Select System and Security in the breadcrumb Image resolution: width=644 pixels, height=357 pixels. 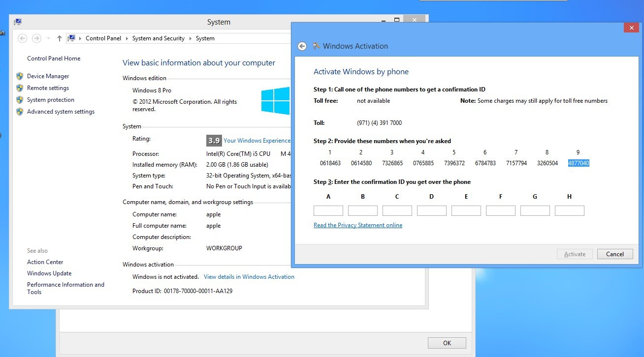pyautogui.click(x=158, y=38)
